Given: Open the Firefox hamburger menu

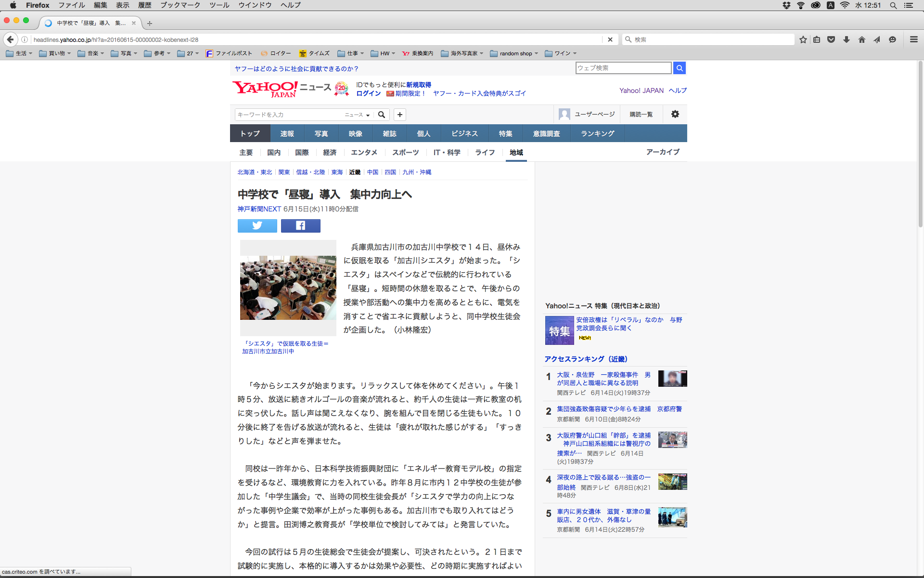Looking at the screenshot, I should [x=913, y=39].
